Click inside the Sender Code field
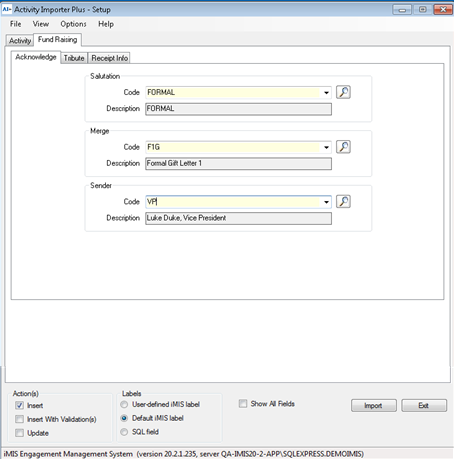This screenshot has width=454, height=459. [233, 202]
